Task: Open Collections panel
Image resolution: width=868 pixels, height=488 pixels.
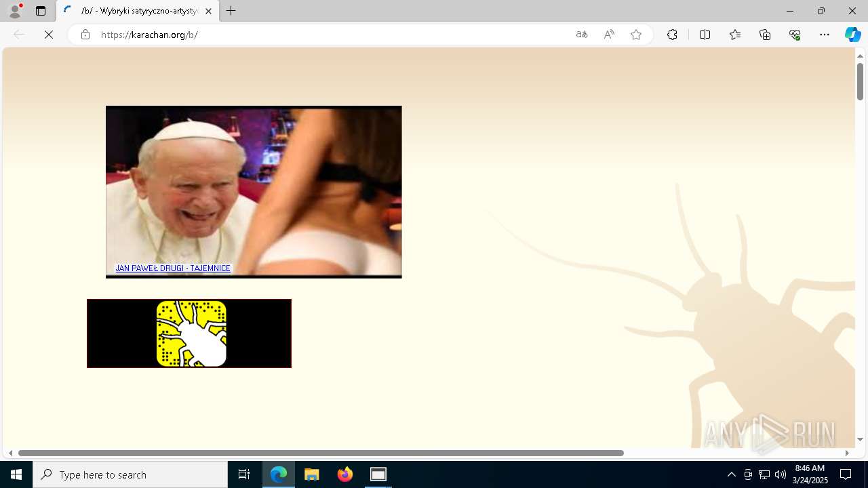Action: coord(765,35)
